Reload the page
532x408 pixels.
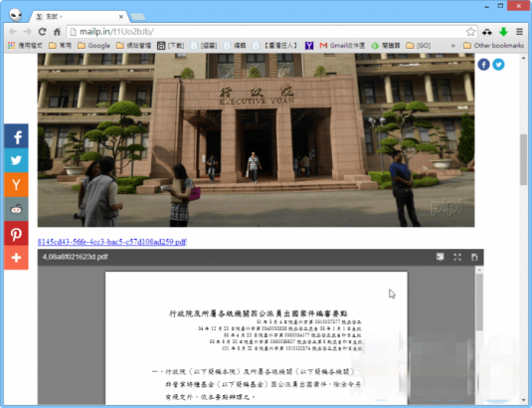coord(42,32)
